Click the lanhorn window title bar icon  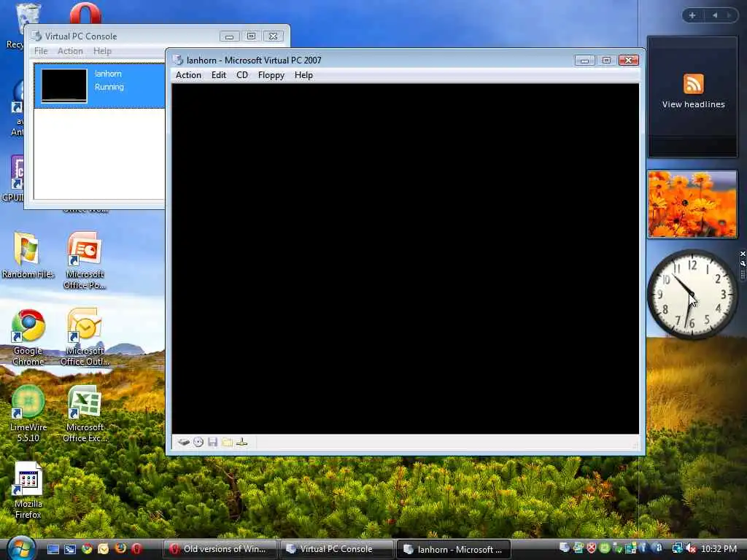pos(178,60)
